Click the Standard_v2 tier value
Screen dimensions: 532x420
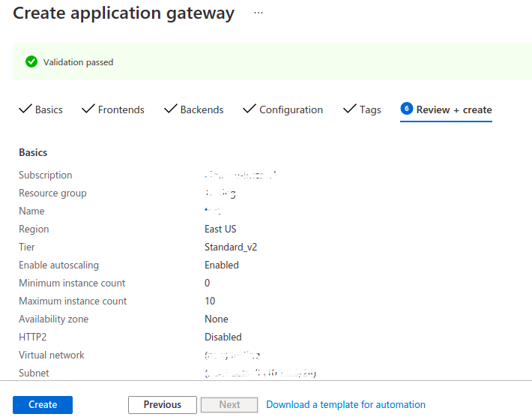pos(231,247)
